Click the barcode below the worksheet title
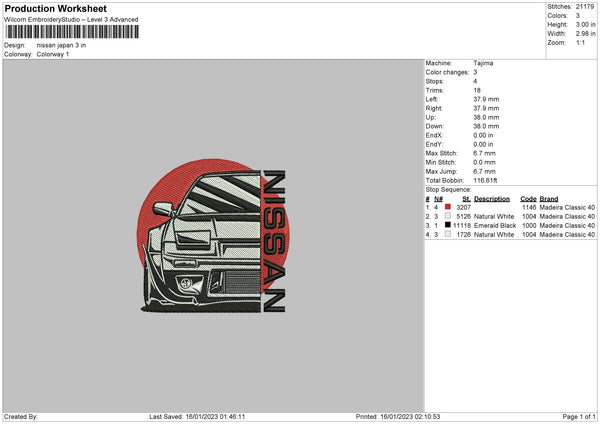The image size is (600, 424). [70, 32]
